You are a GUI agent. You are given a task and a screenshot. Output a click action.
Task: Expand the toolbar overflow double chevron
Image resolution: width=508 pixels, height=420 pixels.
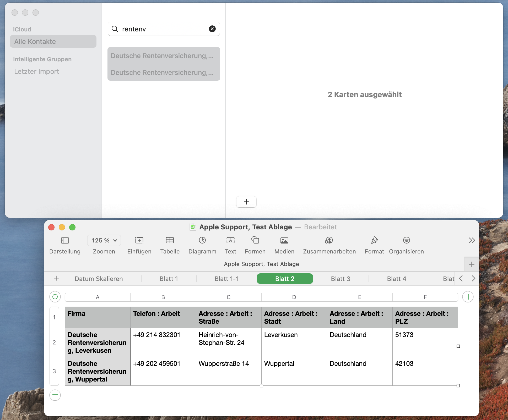(472, 240)
